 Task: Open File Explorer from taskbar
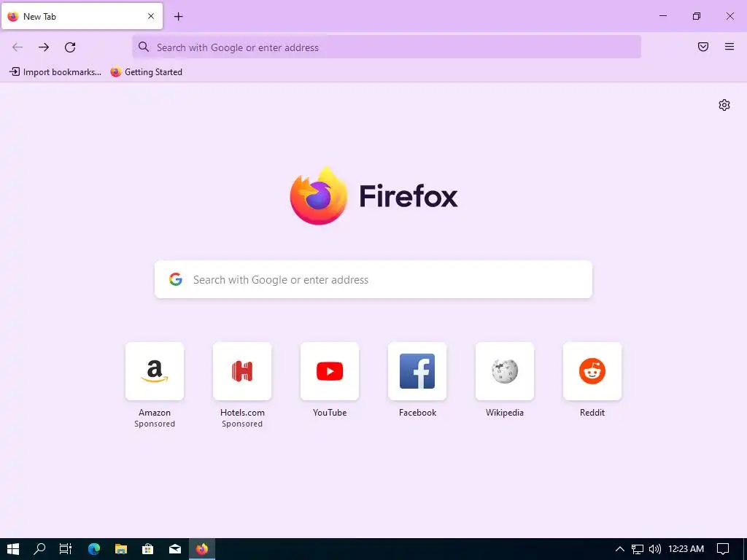121,549
